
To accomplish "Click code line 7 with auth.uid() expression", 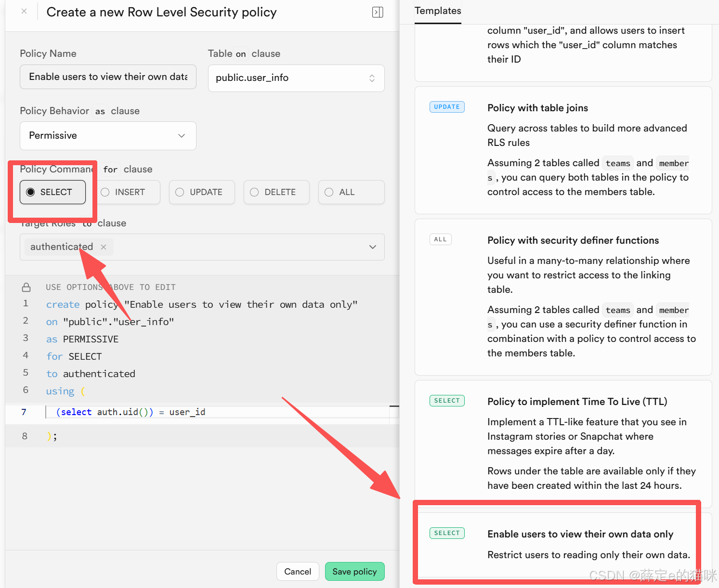I will click(x=131, y=412).
